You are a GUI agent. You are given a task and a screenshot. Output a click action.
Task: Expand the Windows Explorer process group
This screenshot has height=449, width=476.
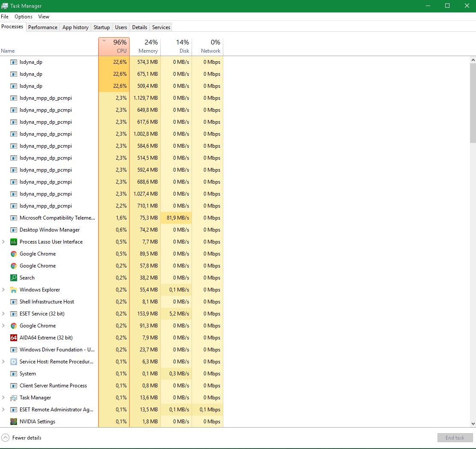tap(3, 290)
